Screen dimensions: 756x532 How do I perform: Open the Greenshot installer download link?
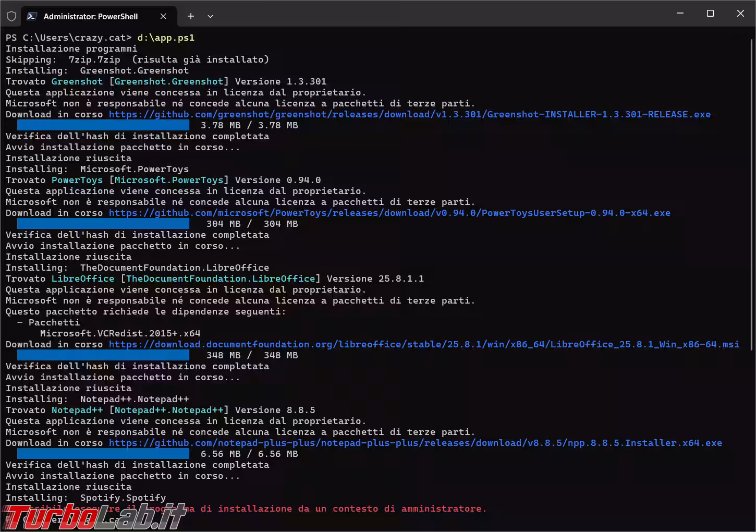tap(409, 114)
